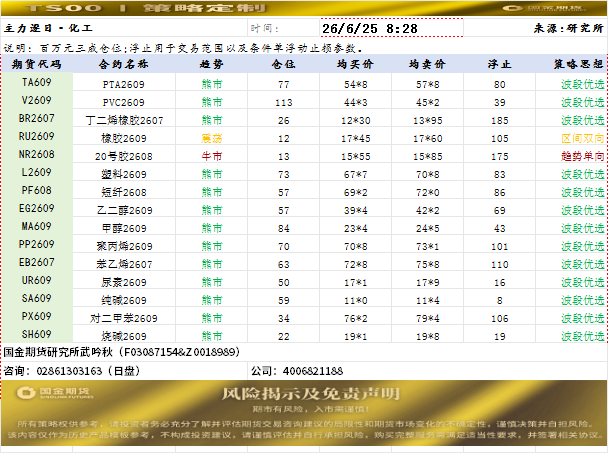Click the 熊市 trend cell for PTA2609

pos(211,84)
